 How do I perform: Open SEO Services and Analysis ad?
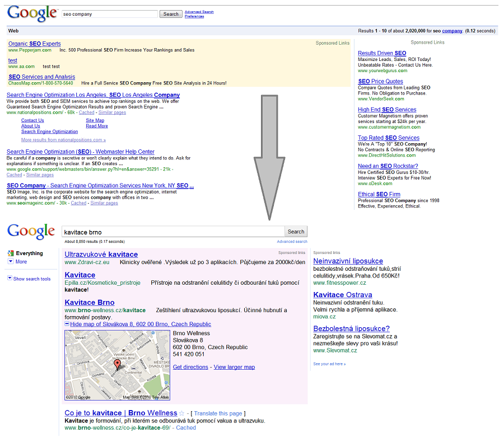click(42, 77)
